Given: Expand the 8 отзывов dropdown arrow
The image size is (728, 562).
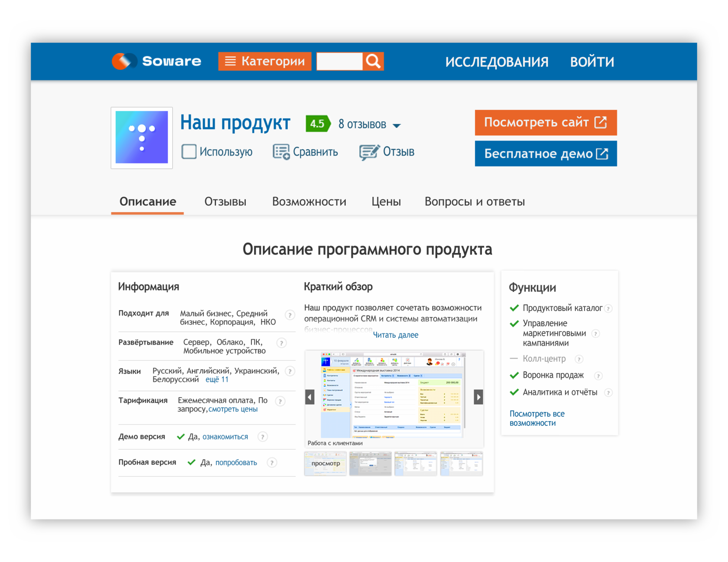Looking at the screenshot, I should pos(396,126).
